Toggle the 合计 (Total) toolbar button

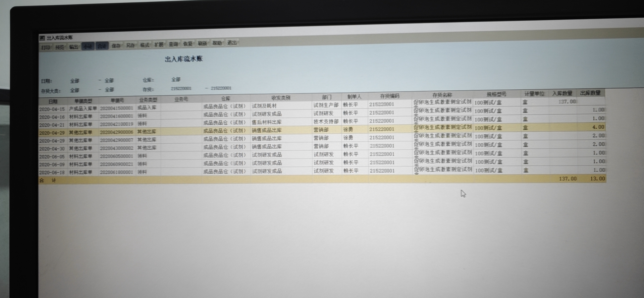(102, 46)
